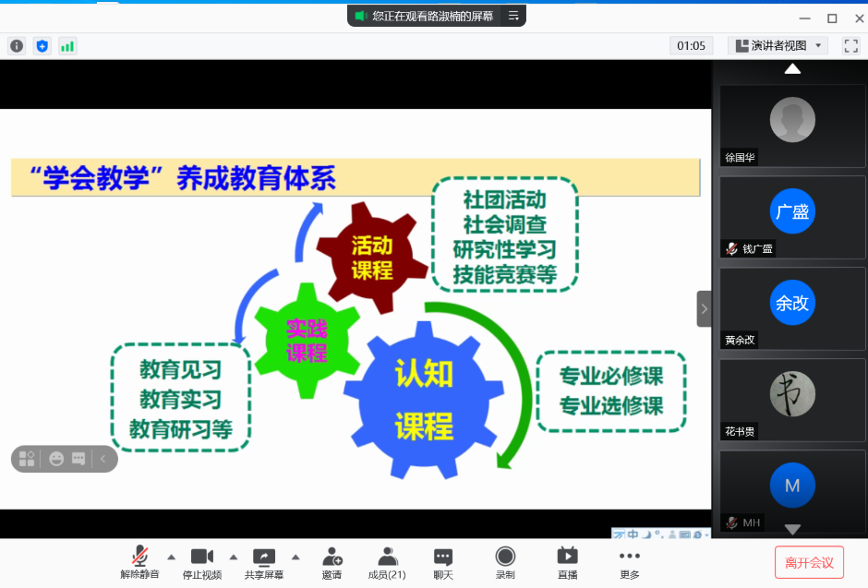The height and width of the screenshot is (588, 868).
Task: Expand the video options arrow beside 停止视频
Action: pyautogui.click(x=233, y=557)
